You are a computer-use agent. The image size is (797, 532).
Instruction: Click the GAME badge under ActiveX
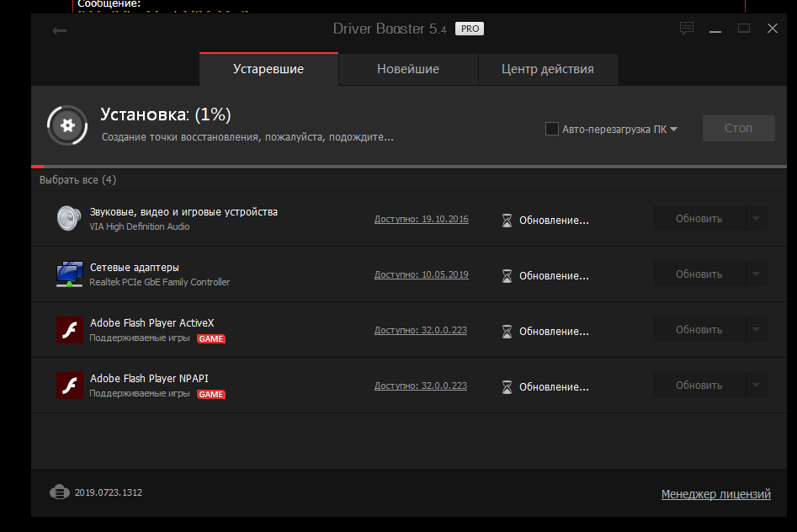(211, 338)
